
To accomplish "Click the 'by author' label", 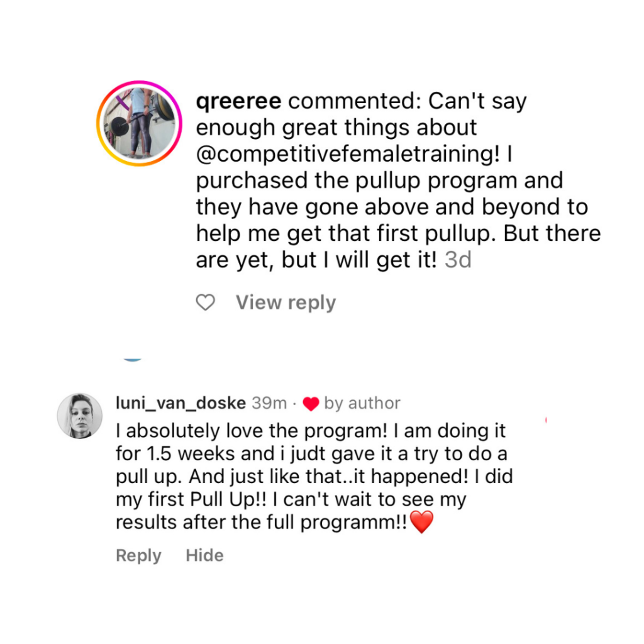I will coord(362,403).
